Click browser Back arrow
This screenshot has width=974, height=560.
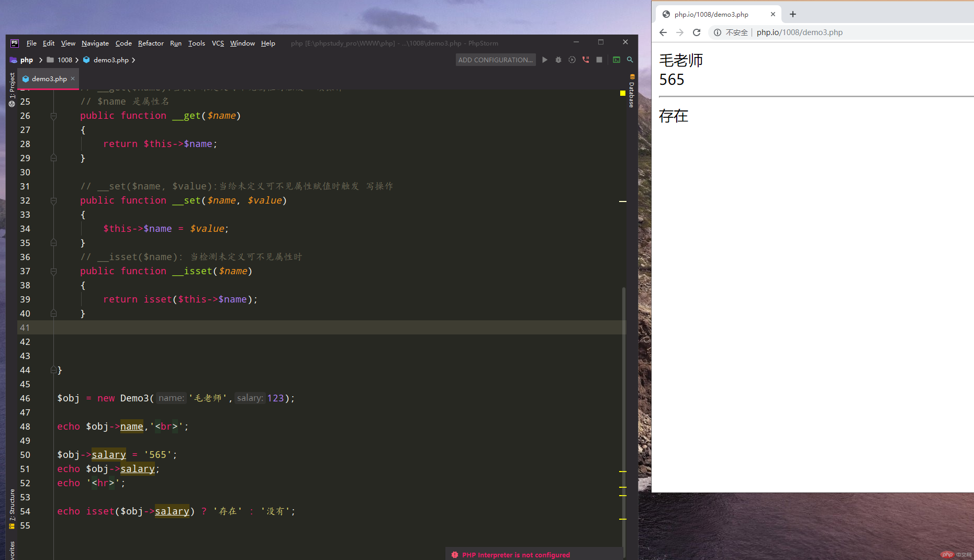[x=663, y=32]
